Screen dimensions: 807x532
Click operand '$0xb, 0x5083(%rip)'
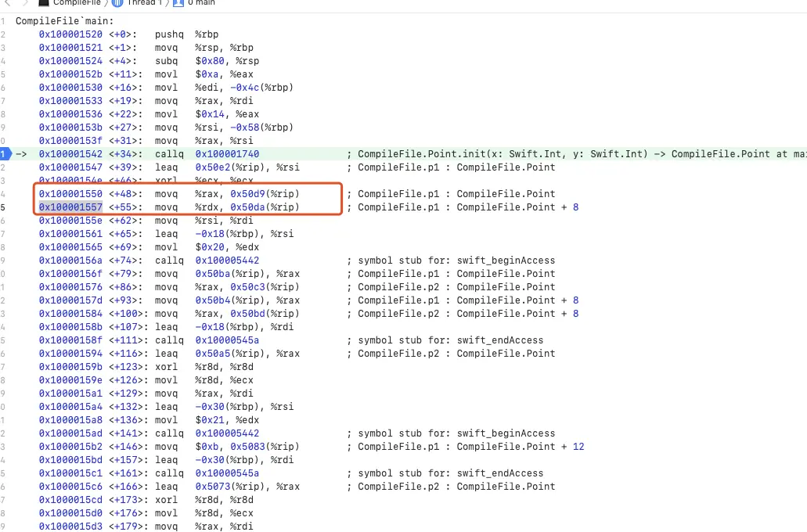(x=247, y=447)
